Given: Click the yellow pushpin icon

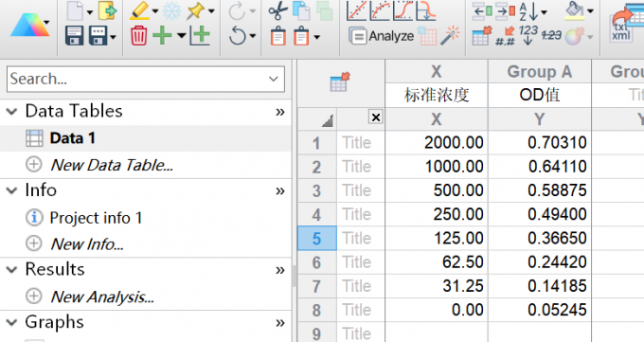Looking at the screenshot, I should click(195, 11).
